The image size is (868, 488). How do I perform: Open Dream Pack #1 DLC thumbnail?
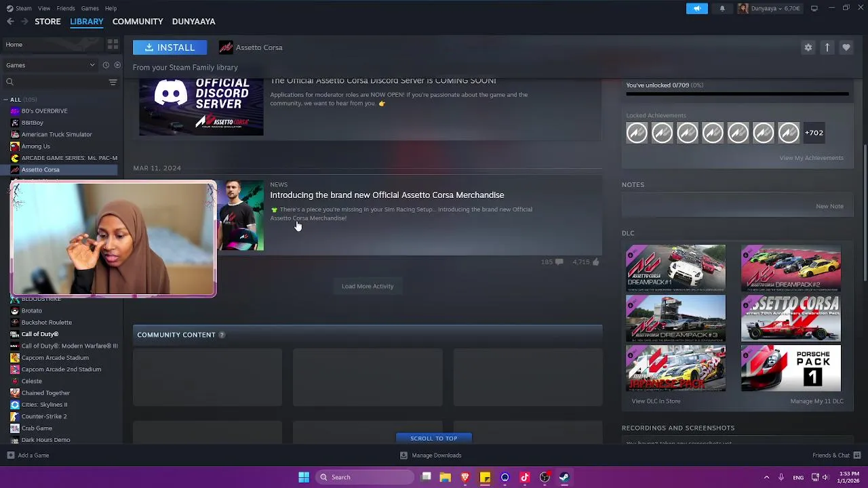pos(675,268)
